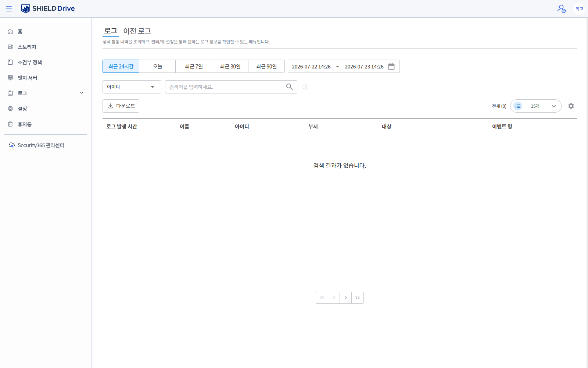Expand the 로그 sidebar menu chevron
Image resolution: width=588 pixels, height=368 pixels.
coord(82,93)
